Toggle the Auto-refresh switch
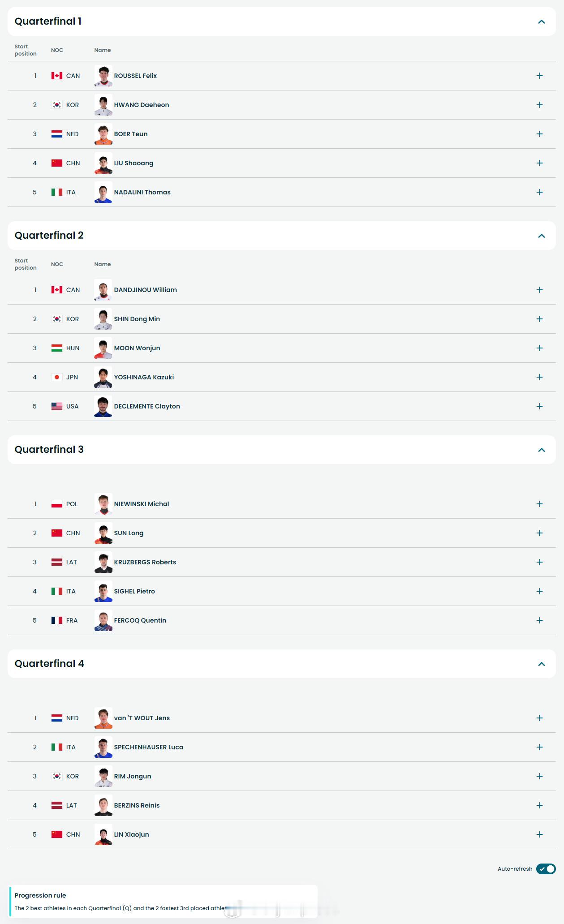Viewport: 564px width, 924px height. [x=546, y=869]
